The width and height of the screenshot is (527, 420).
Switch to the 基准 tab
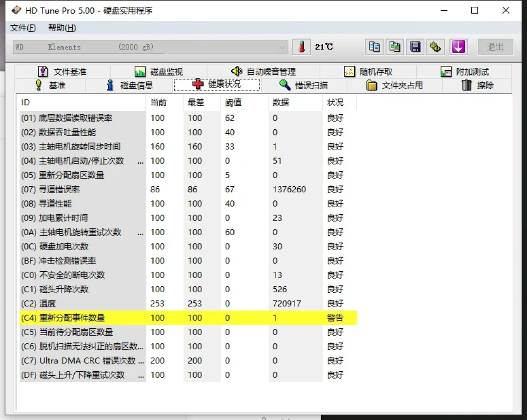coord(50,85)
